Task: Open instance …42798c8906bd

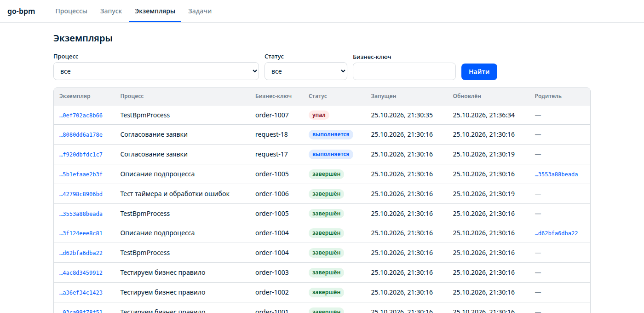Action: [81, 194]
